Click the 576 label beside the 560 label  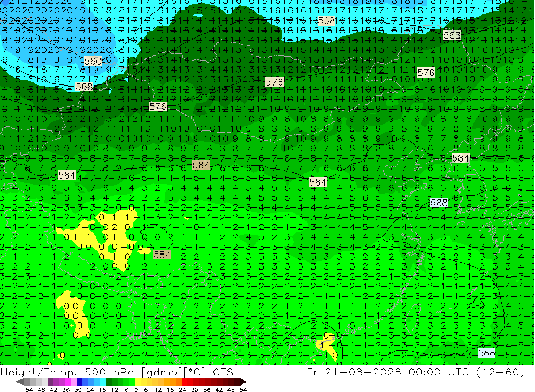click(158, 106)
